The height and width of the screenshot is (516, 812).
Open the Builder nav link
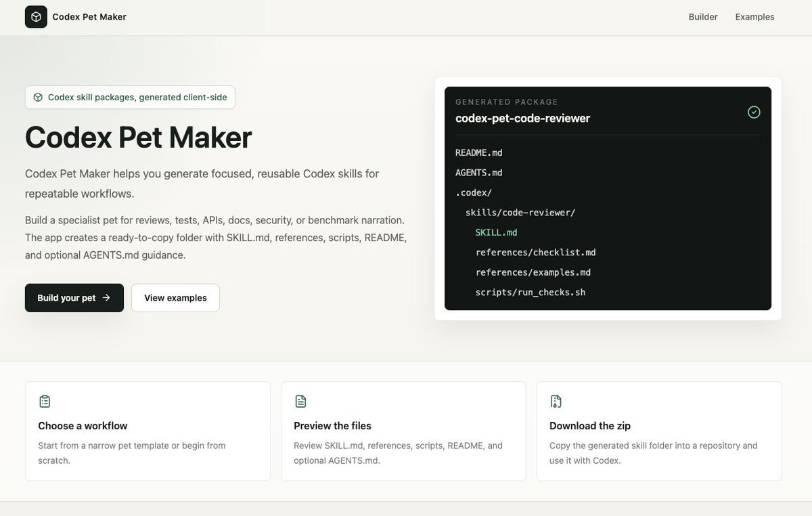[x=703, y=17]
